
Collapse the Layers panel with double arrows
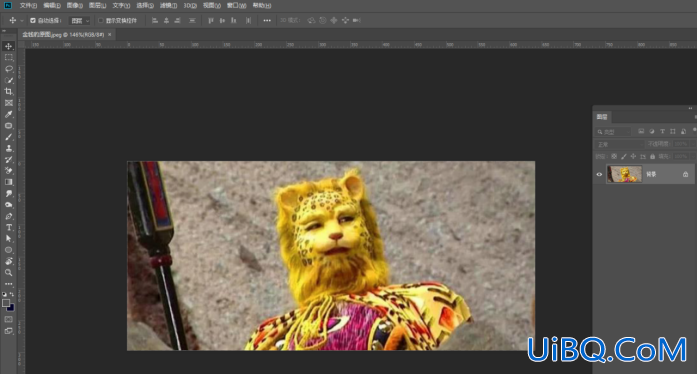pyautogui.click(x=690, y=108)
